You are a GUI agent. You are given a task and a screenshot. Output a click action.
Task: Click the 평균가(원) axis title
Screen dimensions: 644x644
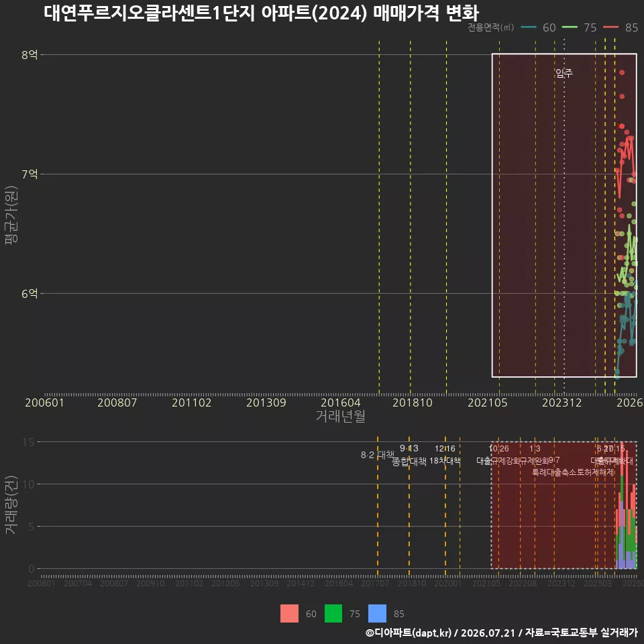pyautogui.click(x=11, y=215)
